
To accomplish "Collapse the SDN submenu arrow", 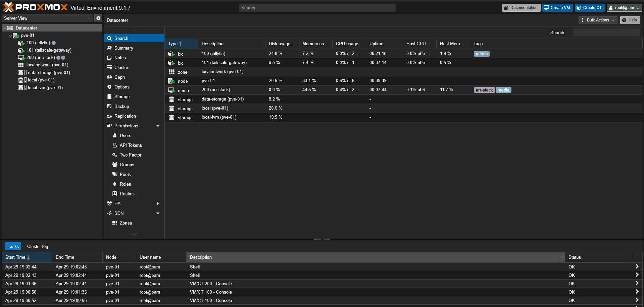I will click(158, 213).
